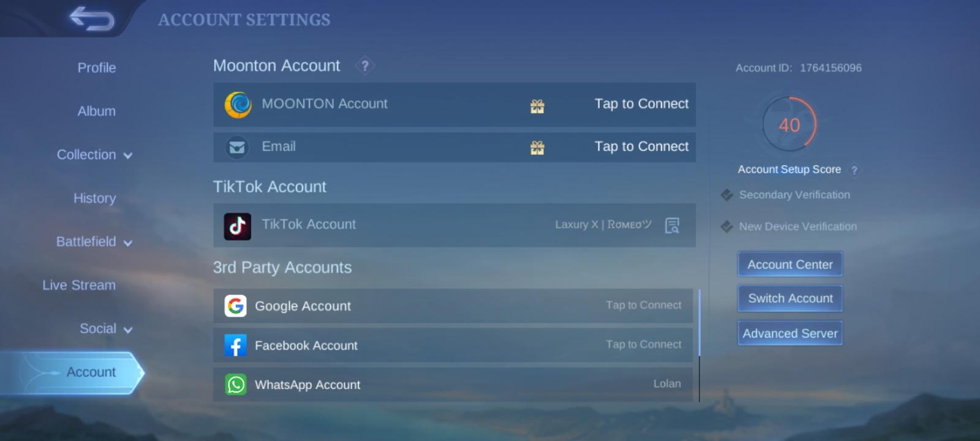Tap the MOONTON Account logo icon
980x441 pixels.
[x=238, y=105]
